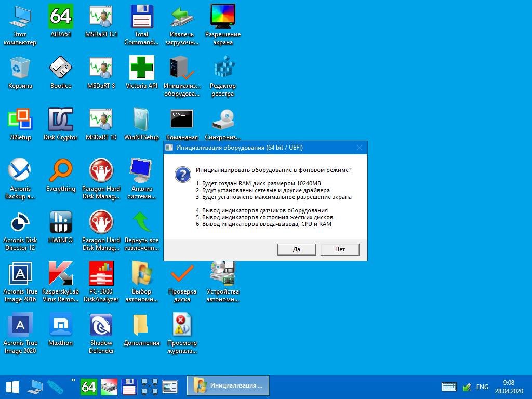Select the Просмотр журнала... icon

(x=182, y=334)
